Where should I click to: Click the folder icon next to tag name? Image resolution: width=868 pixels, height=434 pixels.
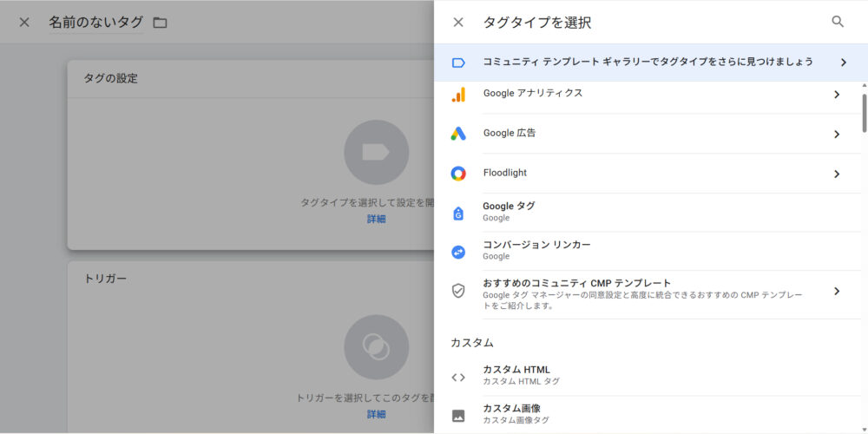160,23
